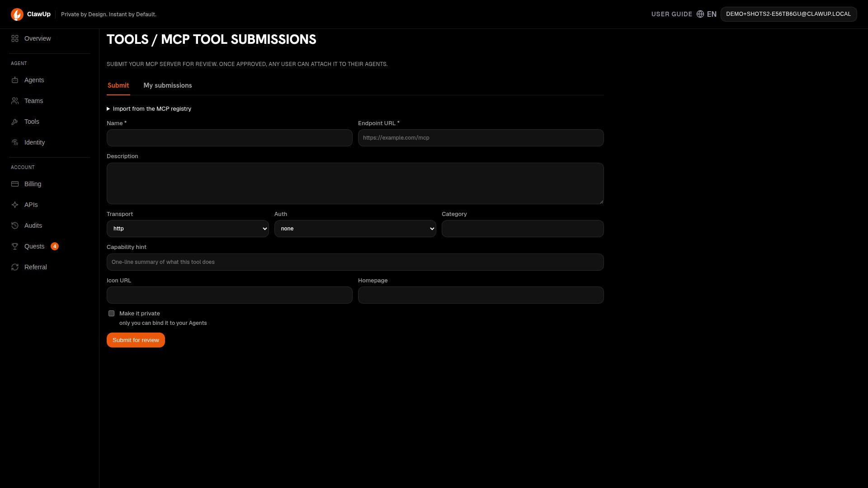Click 'only you can bind it to your Agents' text
This screenshot has height=488, width=868.
point(163,323)
